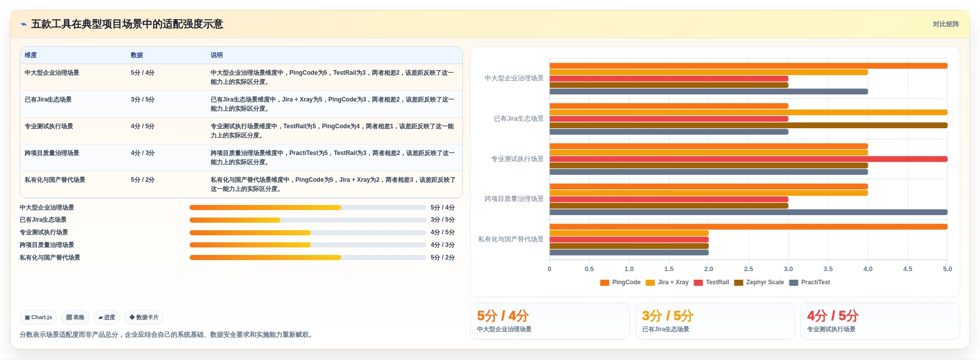Image resolution: width=980 pixels, height=360 pixels.
Task: Open the 3分 / 5分 stat card
Action: tap(715, 321)
